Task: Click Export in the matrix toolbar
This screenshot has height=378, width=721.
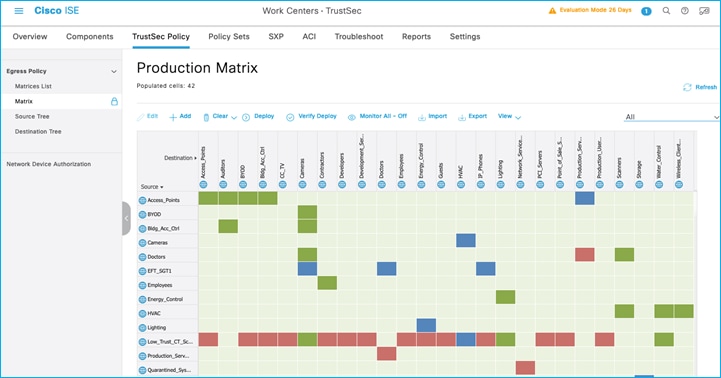Action: pyautogui.click(x=472, y=116)
